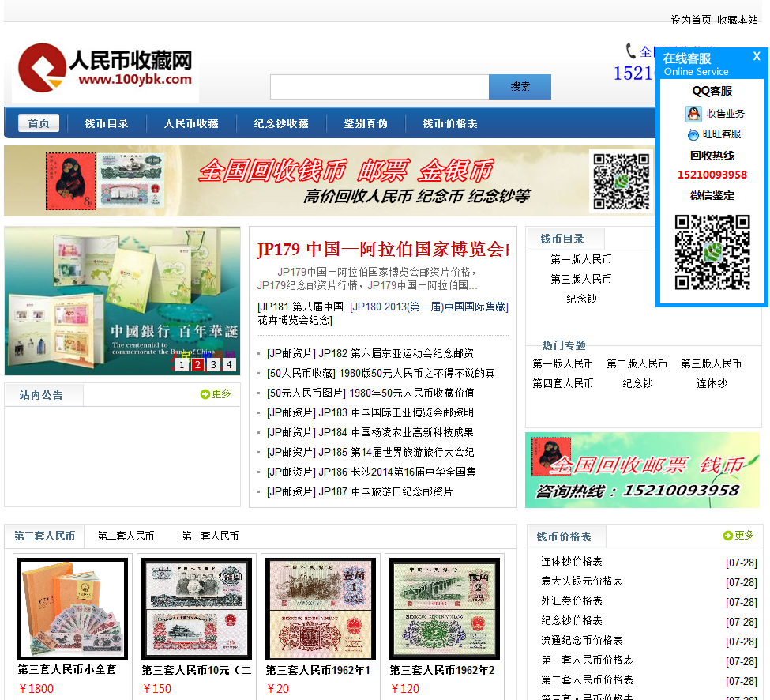Switch to 第一套人民币 tab
The width and height of the screenshot is (770, 700).
(210, 536)
